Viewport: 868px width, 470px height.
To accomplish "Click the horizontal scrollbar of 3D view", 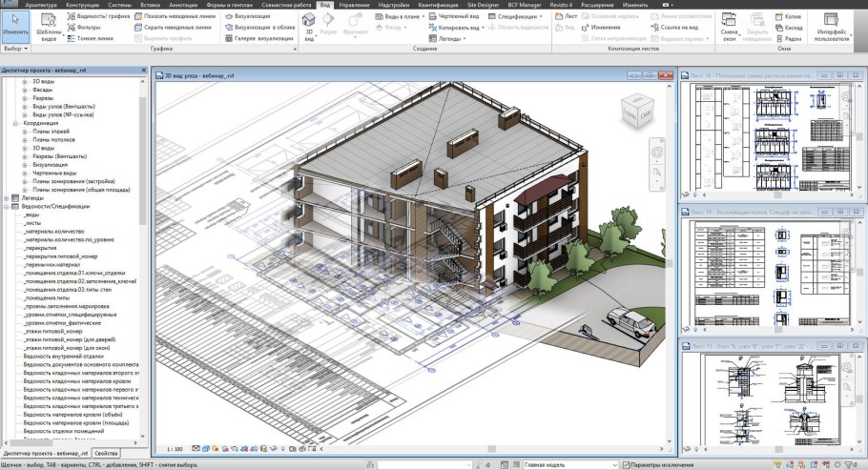I will (x=491, y=449).
